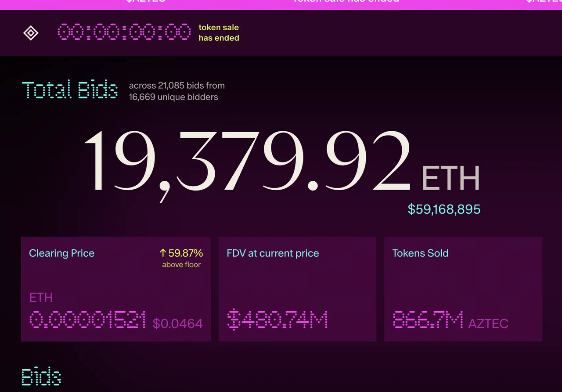Click the large 19,379.92 total number

point(247,162)
